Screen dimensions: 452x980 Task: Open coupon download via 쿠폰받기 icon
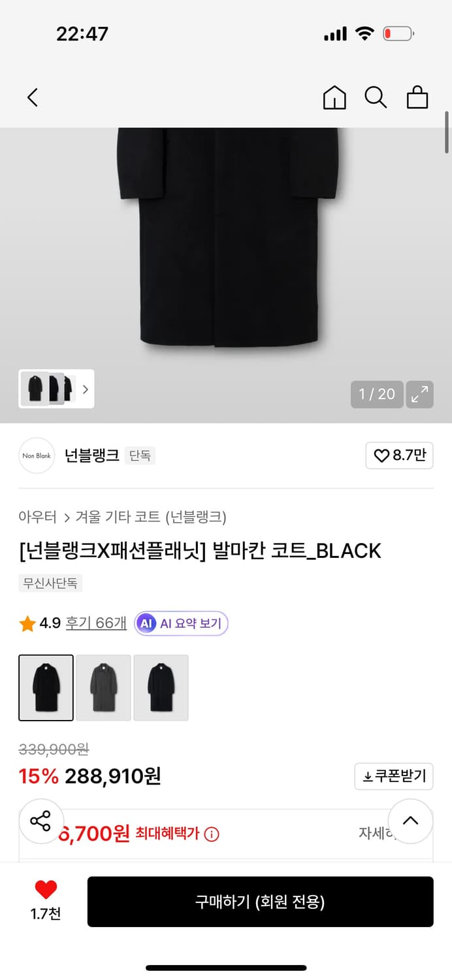(394, 776)
